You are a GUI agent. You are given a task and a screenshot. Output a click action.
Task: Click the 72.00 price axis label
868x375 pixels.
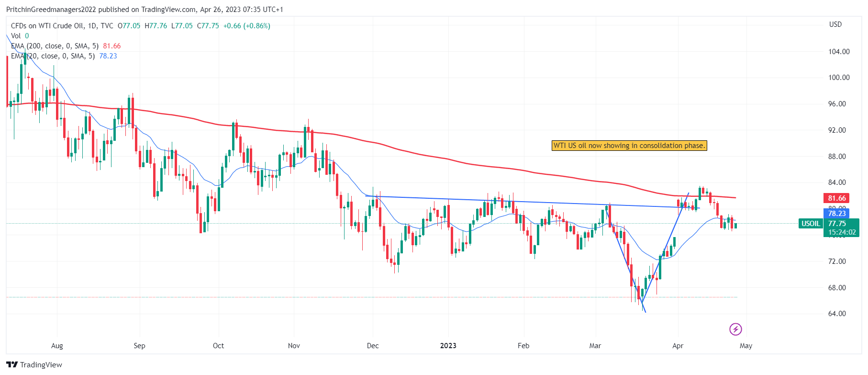point(837,261)
